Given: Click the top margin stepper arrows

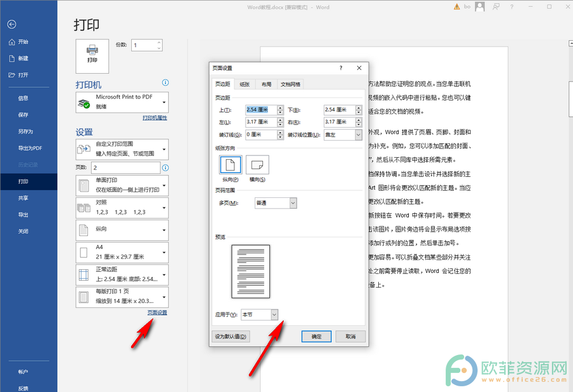Looking at the screenshot, I should 280,109.
